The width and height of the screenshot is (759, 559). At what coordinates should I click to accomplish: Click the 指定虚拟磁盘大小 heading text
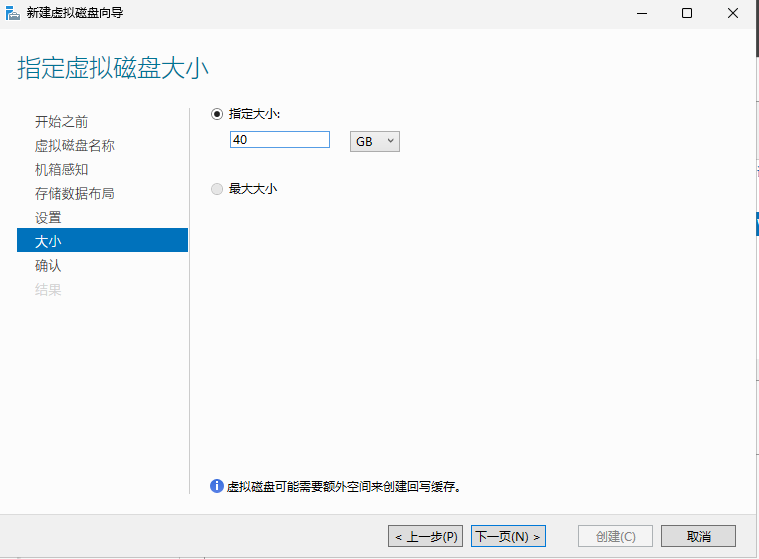tap(113, 68)
